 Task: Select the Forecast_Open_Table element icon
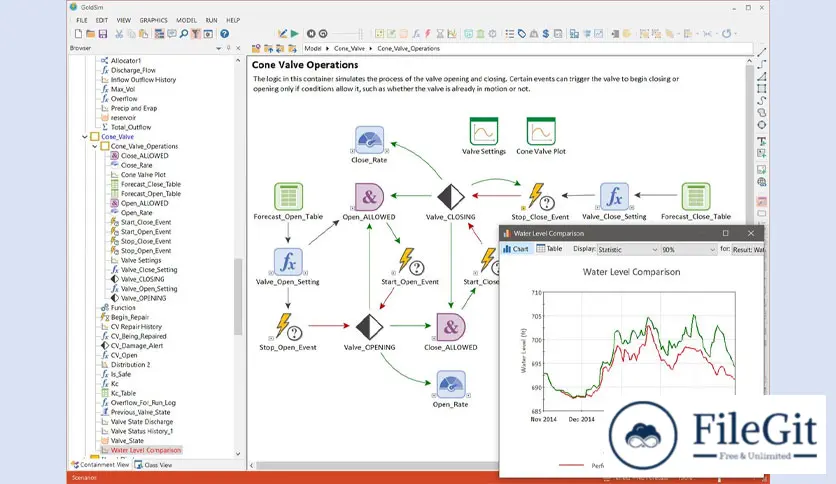pos(288,197)
